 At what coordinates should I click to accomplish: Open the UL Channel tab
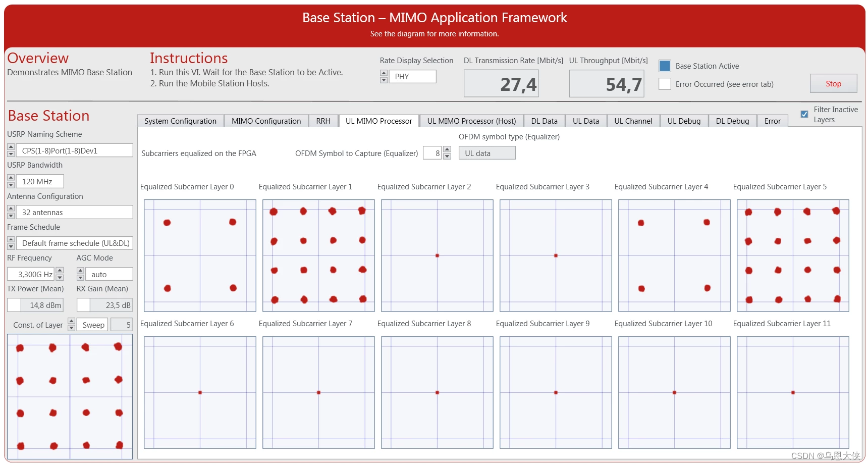point(633,121)
